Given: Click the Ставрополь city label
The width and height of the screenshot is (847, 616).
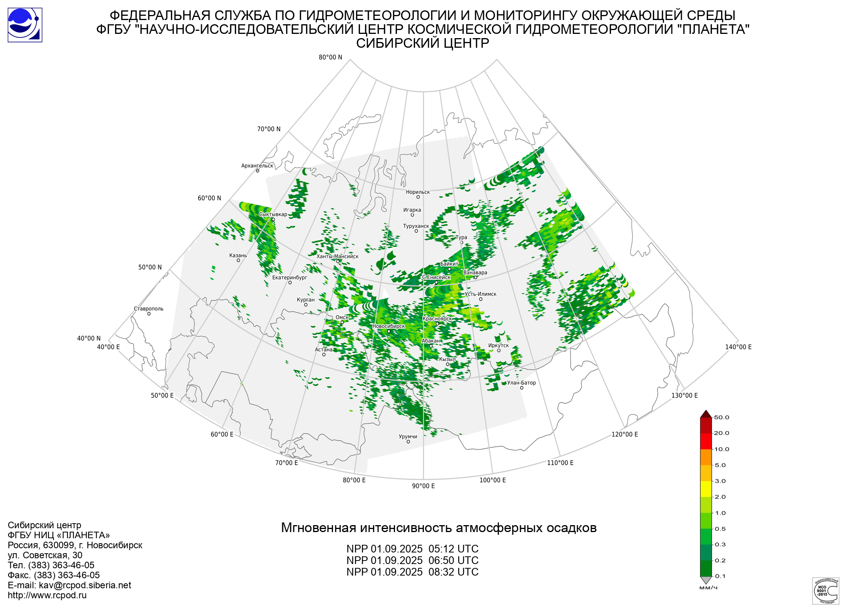Looking at the screenshot, I should [x=149, y=309].
